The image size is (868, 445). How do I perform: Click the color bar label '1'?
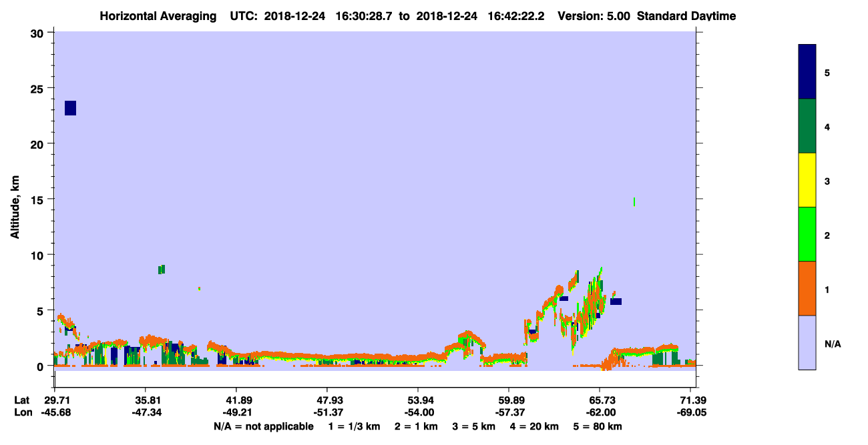pyautogui.click(x=827, y=289)
